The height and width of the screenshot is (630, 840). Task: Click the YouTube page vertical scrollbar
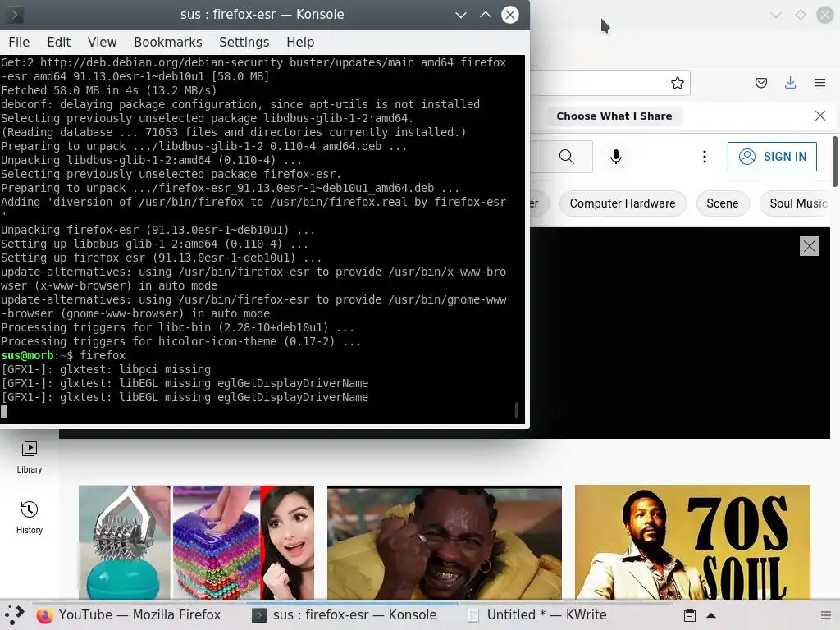(834, 162)
